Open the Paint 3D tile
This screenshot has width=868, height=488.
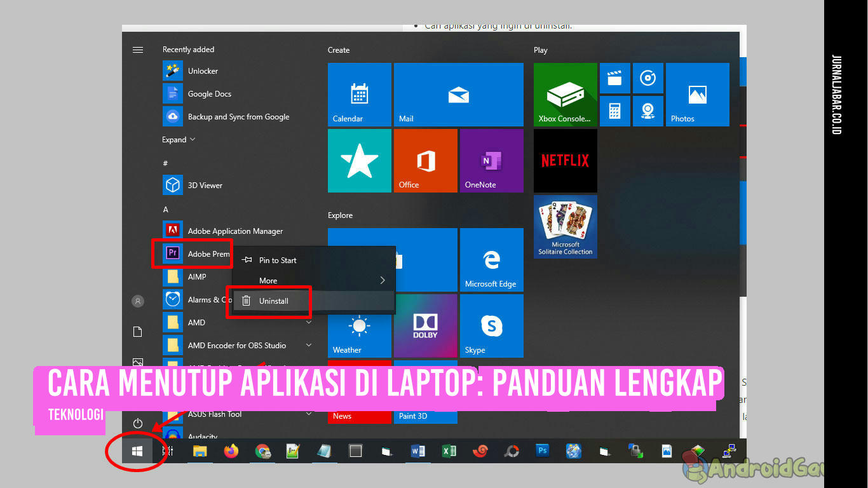pos(426,416)
